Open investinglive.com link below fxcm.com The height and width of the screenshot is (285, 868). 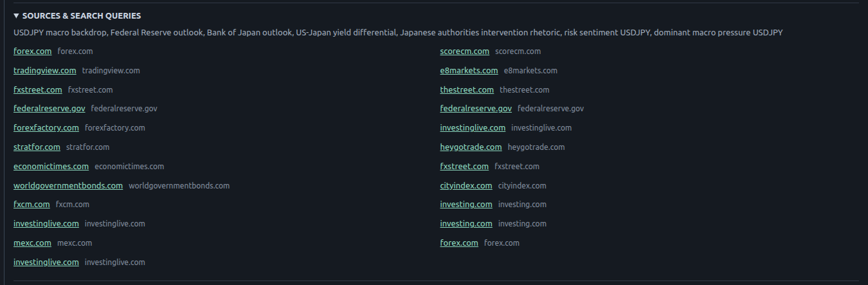coord(46,223)
